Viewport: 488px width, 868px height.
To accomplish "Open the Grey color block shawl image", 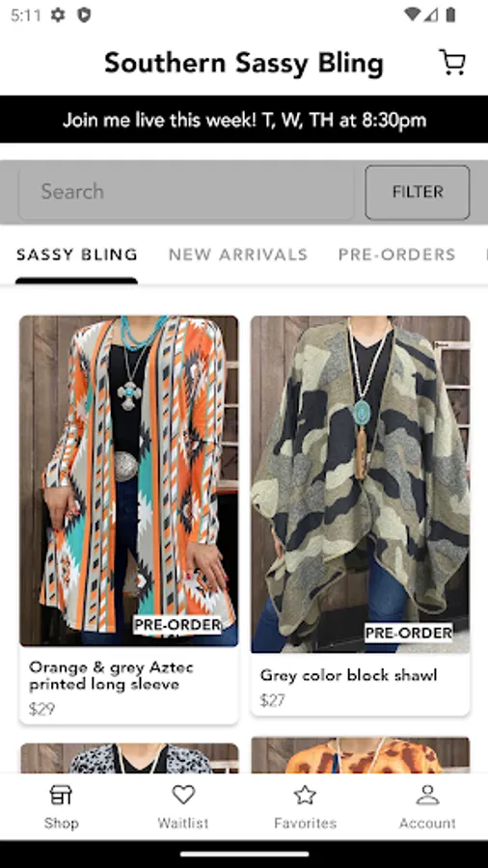I will 360,484.
